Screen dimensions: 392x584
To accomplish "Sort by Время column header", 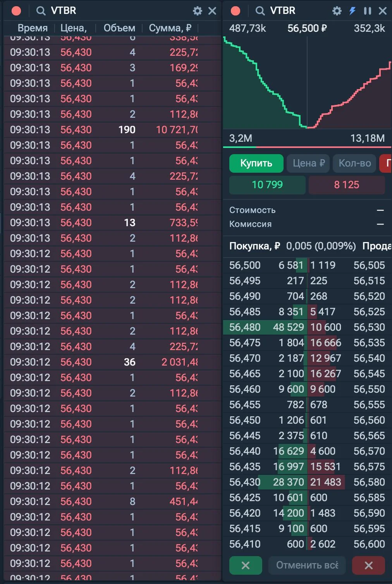I will click(x=33, y=28).
